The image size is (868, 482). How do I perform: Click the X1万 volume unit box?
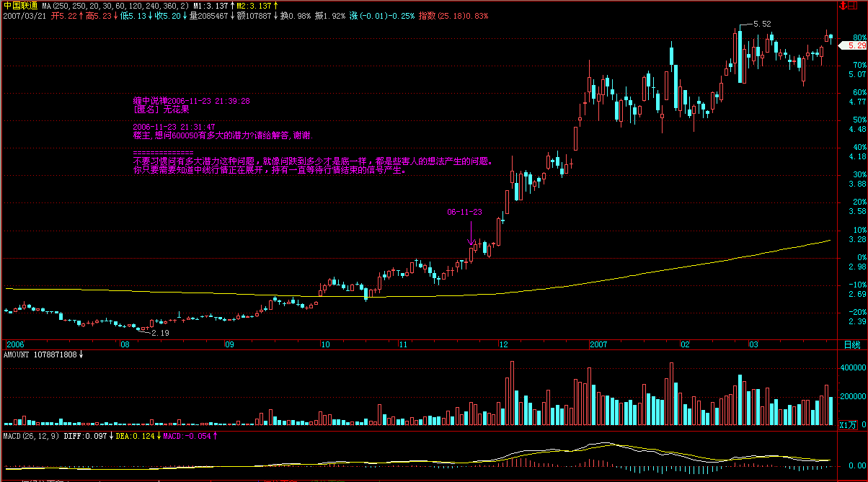[849, 425]
